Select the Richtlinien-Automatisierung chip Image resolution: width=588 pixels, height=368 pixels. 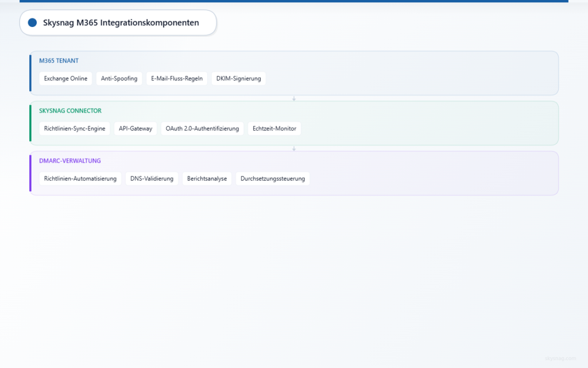pos(80,178)
